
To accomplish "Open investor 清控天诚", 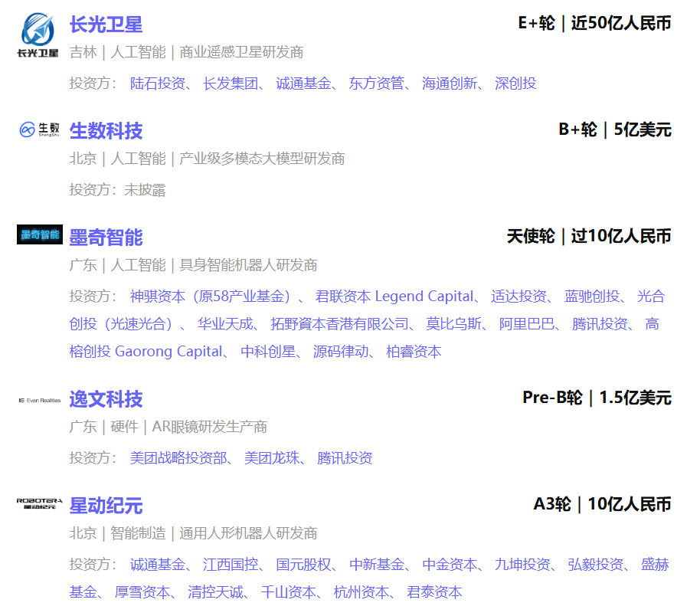I will tap(215, 592).
